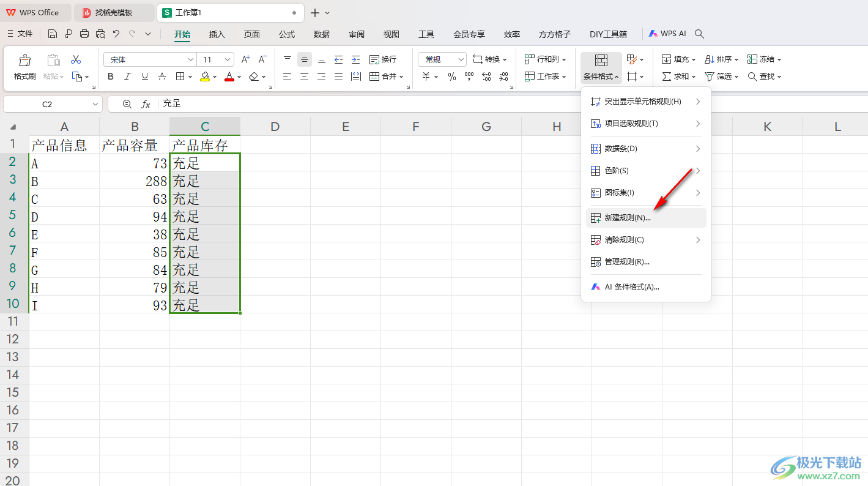868x486 pixels.
Task: Decrease decimal places
Action: pos(503,77)
